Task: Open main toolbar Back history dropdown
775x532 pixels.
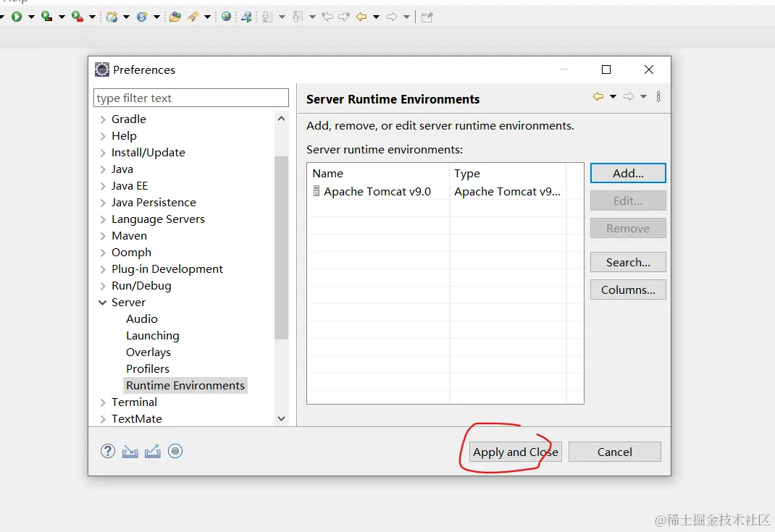Action: tap(376, 17)
